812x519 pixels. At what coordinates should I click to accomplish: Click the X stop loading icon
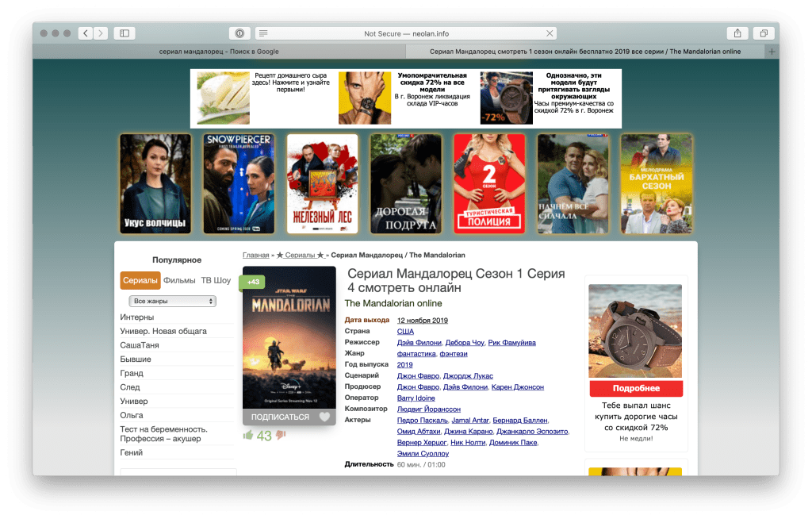[x=550, y=33]
